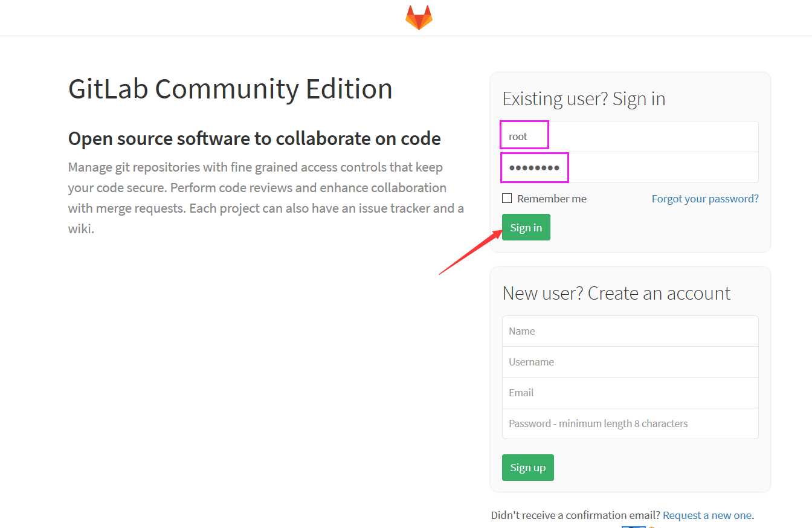
Task: Click the masked sign-in password field
Action: (x=630, y=167)
